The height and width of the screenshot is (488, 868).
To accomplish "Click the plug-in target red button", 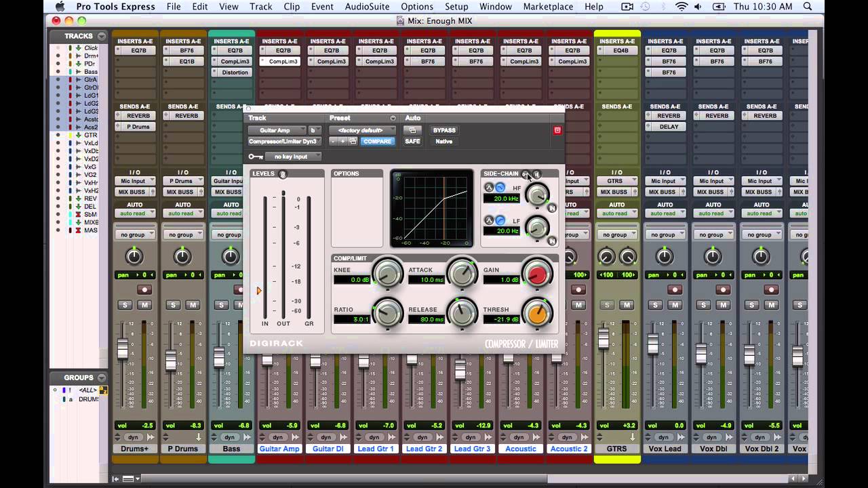I will [557, 130].
